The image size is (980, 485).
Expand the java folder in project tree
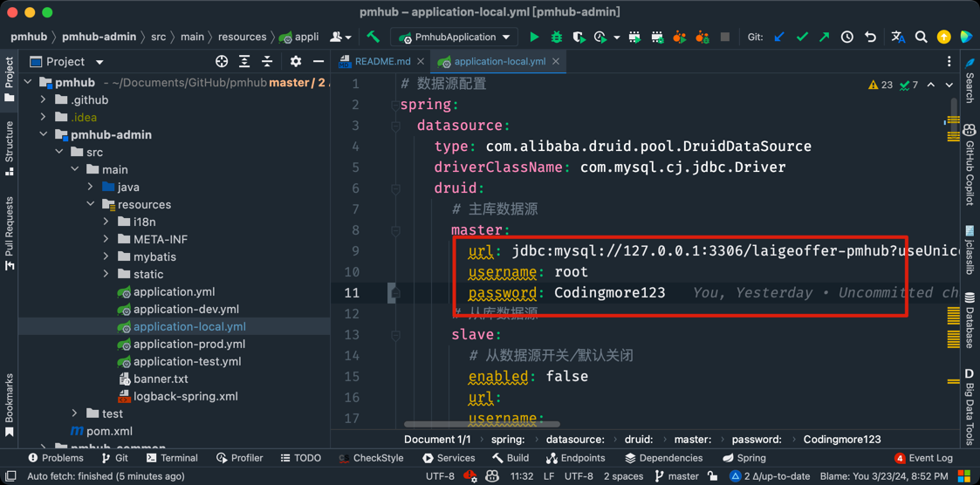coord(91,187)
